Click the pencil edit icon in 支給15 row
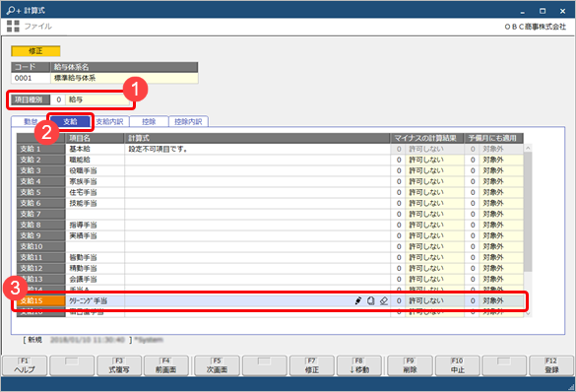 [x=358, y=300]
